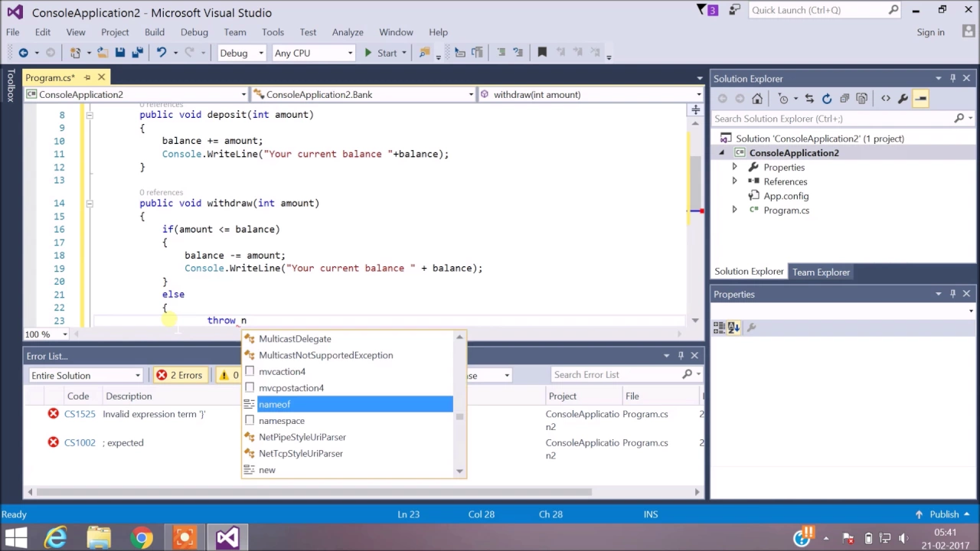Viewport: 980px width, 551px height.
Task: Click Sync with Active Document icon
Action: click(x=809, y=99)
